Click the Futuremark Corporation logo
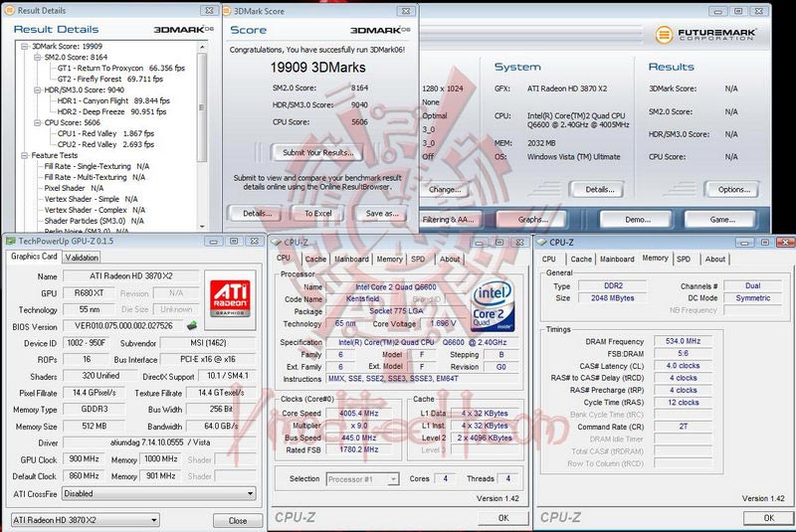 [705, 35]
